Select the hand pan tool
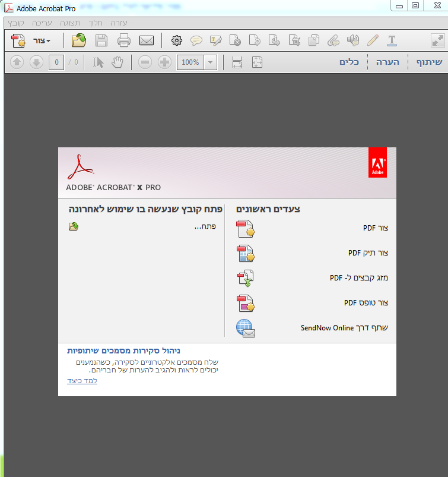 point(117,62)
